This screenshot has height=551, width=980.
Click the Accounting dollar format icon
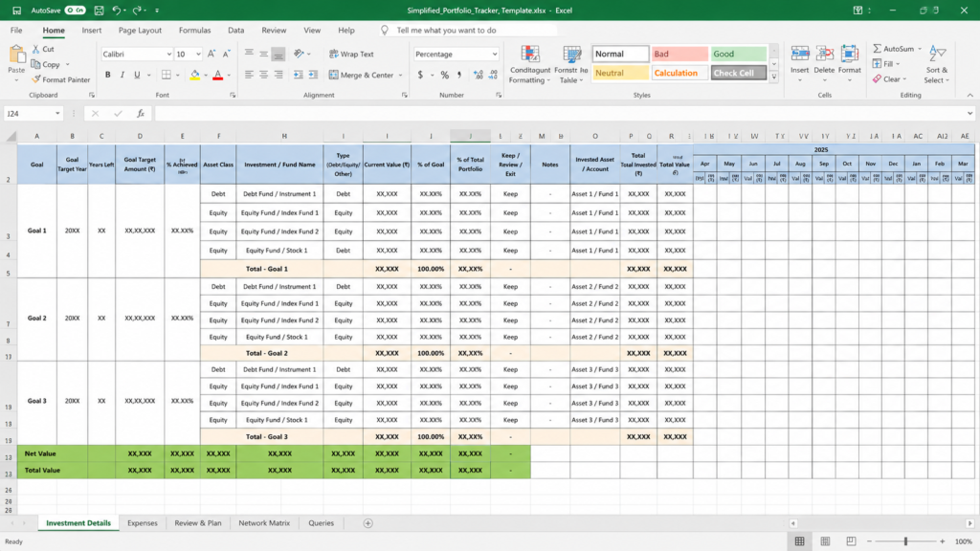point(420,75)
